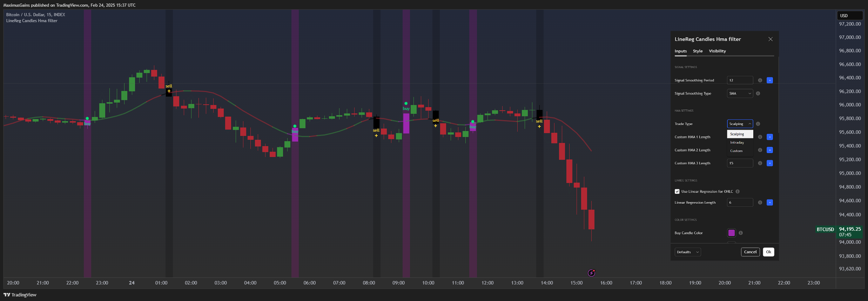Image resolution: width=868 pixels, height=301 pixels.
Task: Click the sell signal label near 10:15
Action: [x=436, y=120]
